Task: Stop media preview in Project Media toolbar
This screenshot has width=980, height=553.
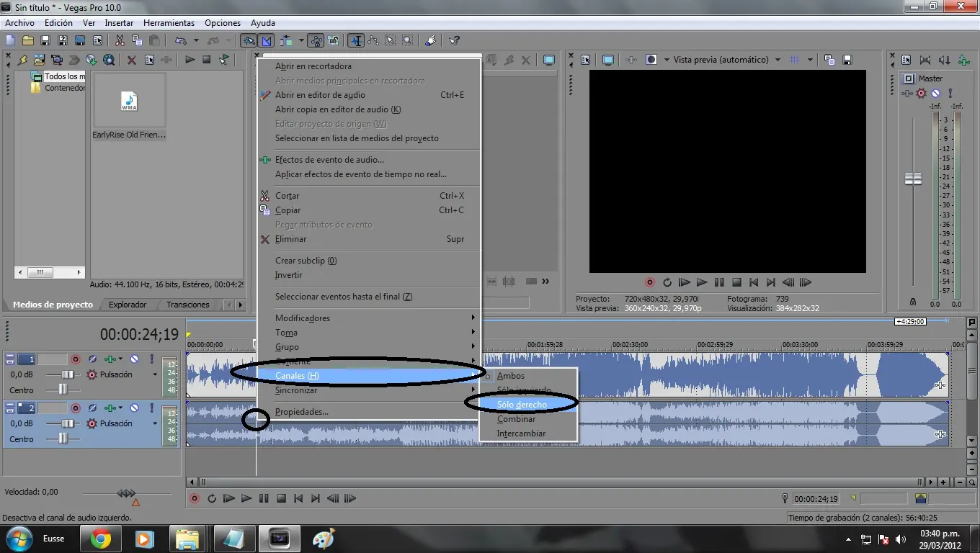Action: (207, 60)
